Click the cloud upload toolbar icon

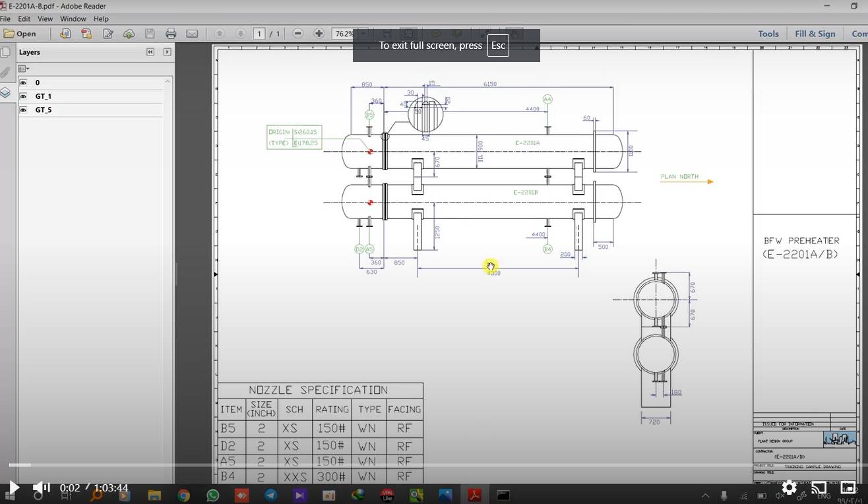[129, 34]
